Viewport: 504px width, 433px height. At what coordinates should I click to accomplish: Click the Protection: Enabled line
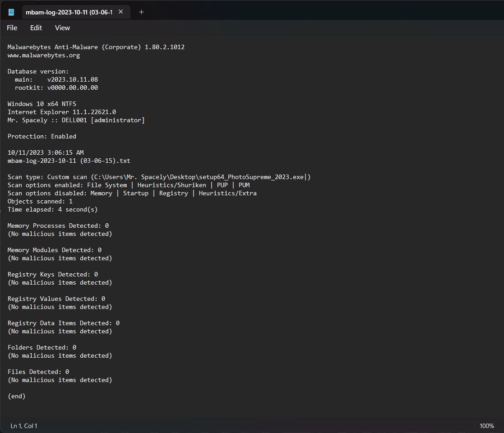(x=42, y=137)
